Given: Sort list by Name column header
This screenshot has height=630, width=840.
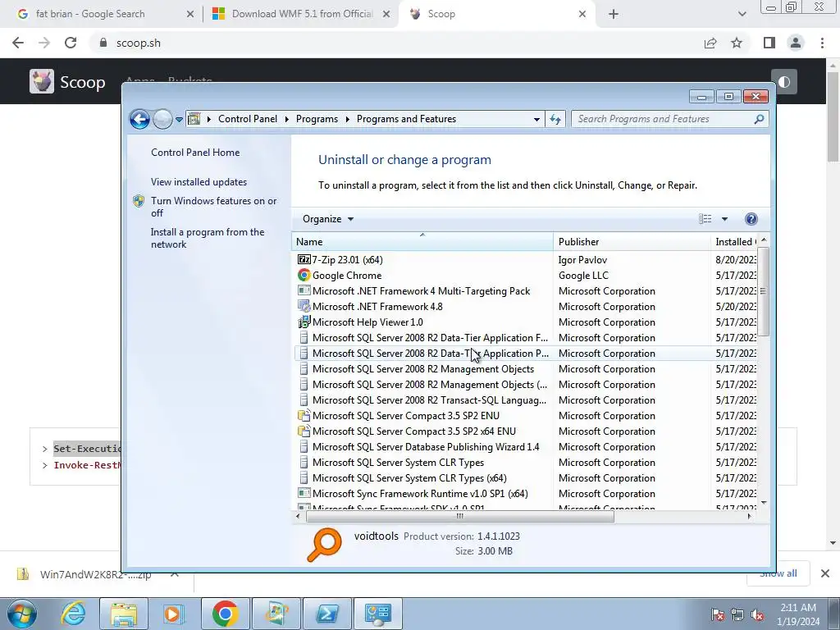Looking at the screenshot, I should pyautogui.click(x=422, y=242).
